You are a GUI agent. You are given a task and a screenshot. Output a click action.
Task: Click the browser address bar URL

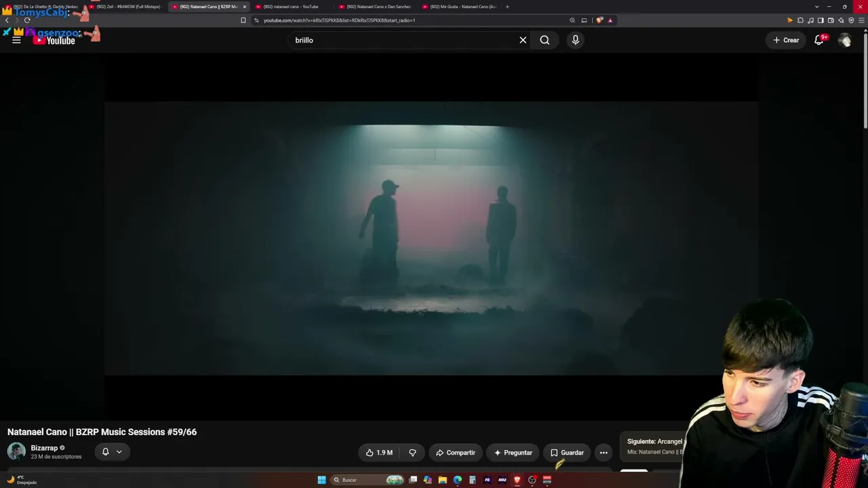pyautogui.click(x=339, y=20)
